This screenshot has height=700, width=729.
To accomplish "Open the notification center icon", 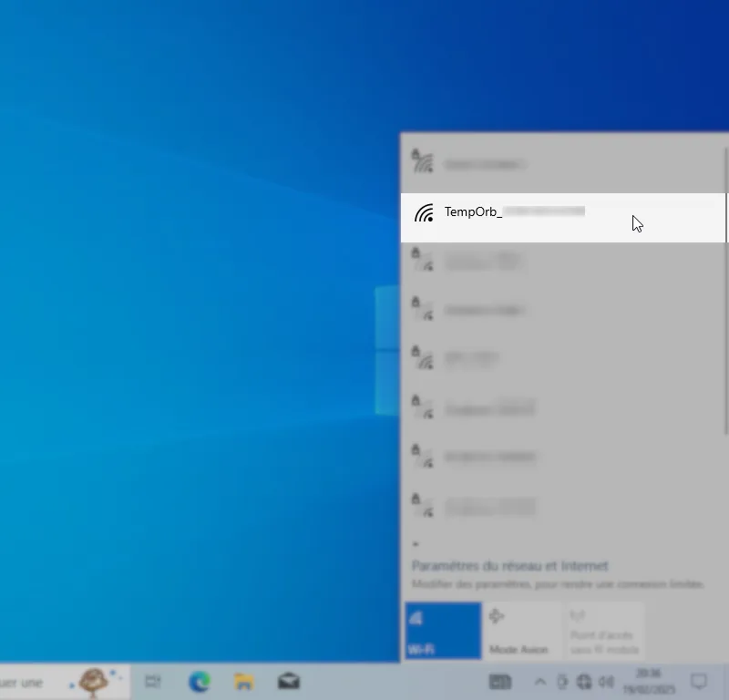I will [699, 681].
